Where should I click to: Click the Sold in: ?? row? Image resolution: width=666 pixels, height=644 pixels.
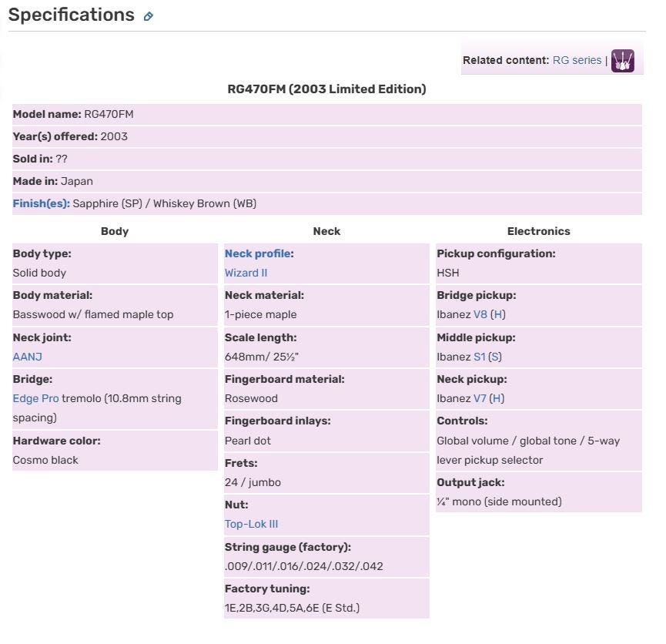tap(326, 159)
